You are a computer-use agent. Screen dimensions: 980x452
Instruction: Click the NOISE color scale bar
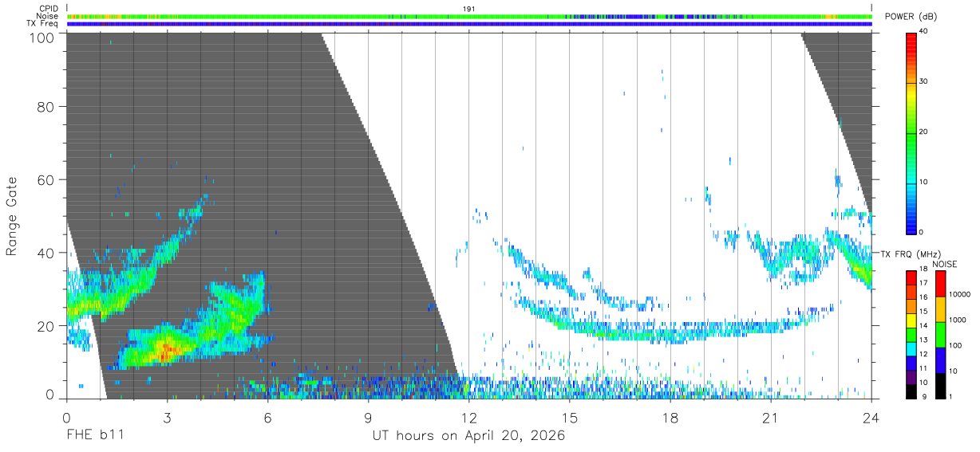[940, 334]
